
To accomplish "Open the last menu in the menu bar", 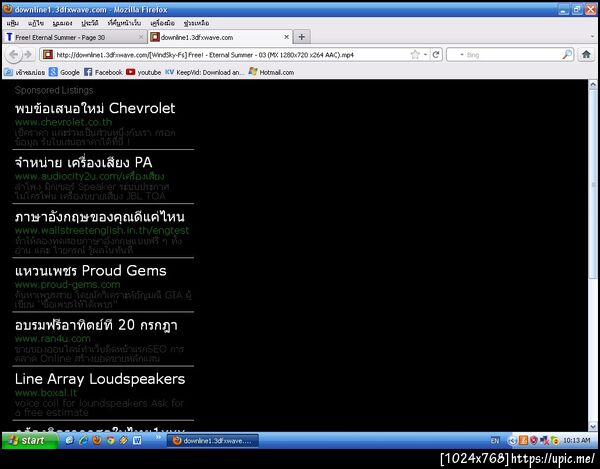I will (196, 23).
